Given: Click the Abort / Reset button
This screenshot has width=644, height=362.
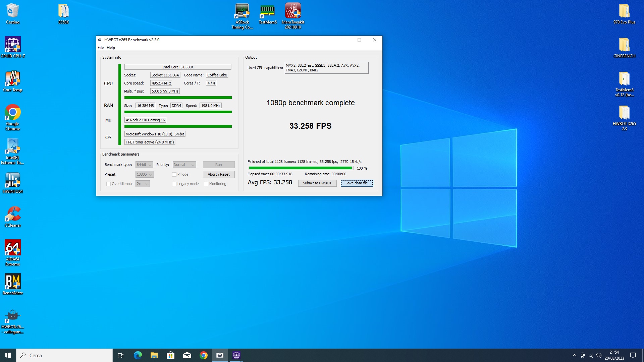Looking at the screenshot, I should coord(219,174).
